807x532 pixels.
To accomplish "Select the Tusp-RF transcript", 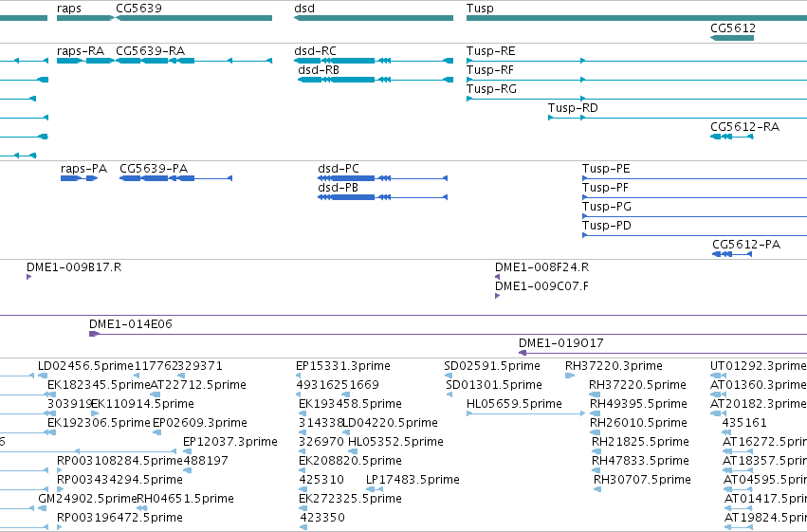I will click(636, 80).
